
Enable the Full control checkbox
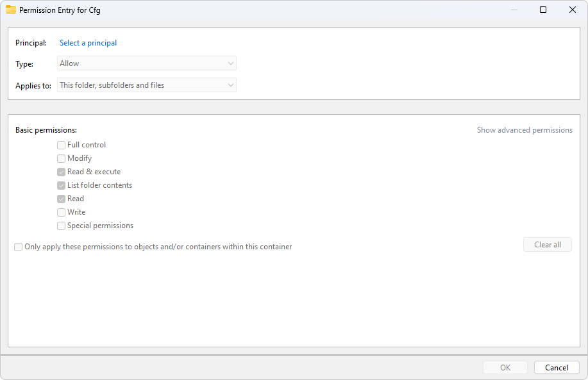[61, 145]
